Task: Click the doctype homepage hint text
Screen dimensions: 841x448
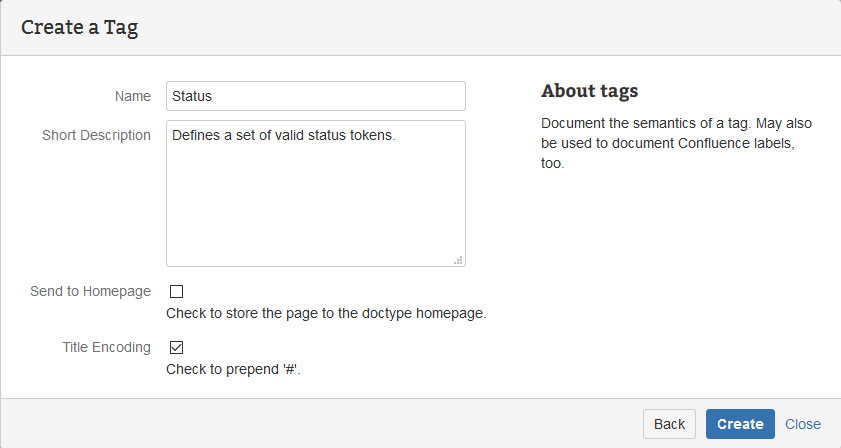Action: pyautogui.click(x=326, y=313)
